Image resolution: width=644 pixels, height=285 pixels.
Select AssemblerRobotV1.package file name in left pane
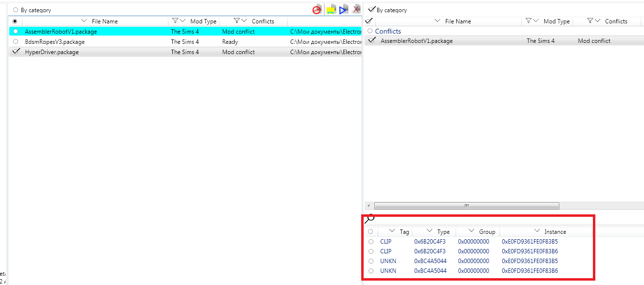click(61, 32)
